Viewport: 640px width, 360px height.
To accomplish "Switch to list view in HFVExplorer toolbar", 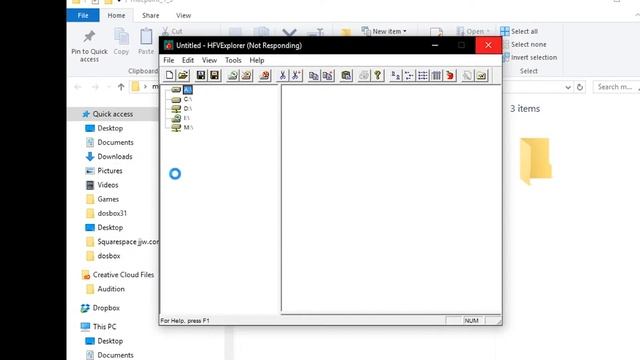I will coord(423,75).
